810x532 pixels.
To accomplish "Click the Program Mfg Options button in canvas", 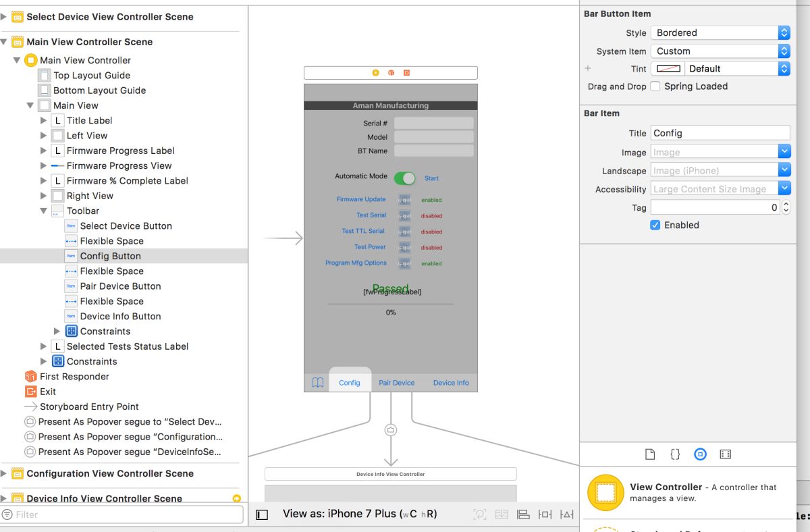I will (356, 263).
